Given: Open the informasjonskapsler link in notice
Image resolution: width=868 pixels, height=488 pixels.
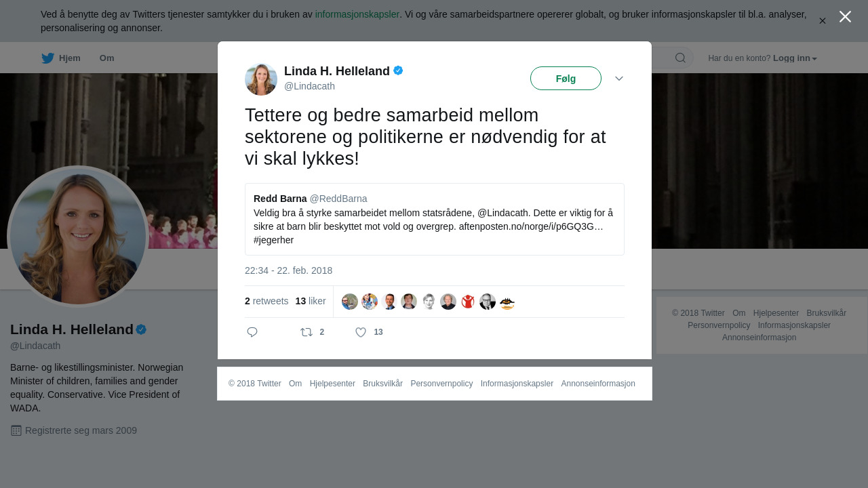Looking at the screenshot, I should tap(357, 14).
